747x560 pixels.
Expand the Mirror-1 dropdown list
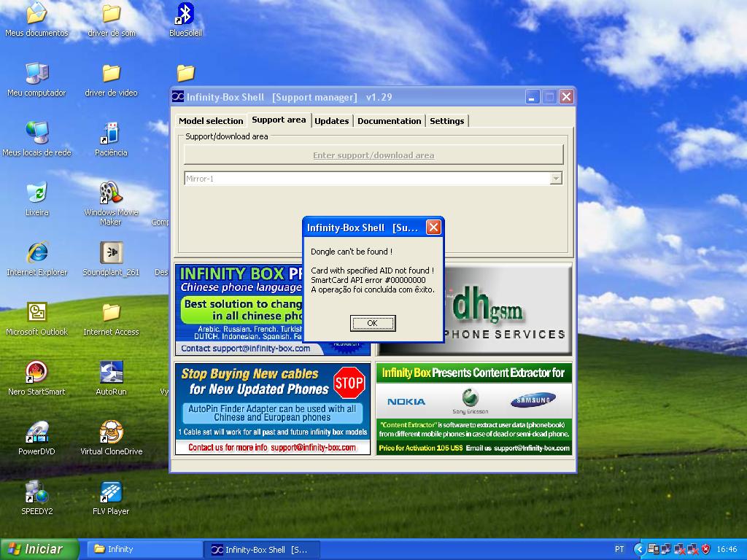pos(556,179)
